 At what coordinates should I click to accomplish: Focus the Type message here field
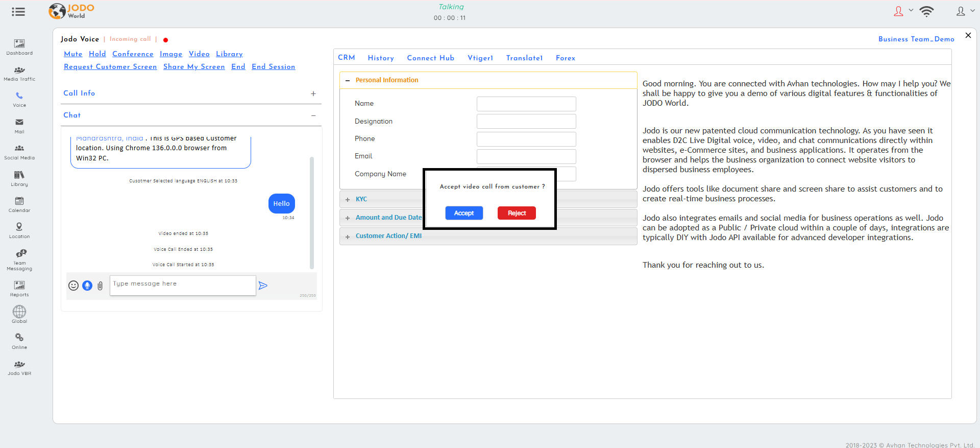(183, 286)
